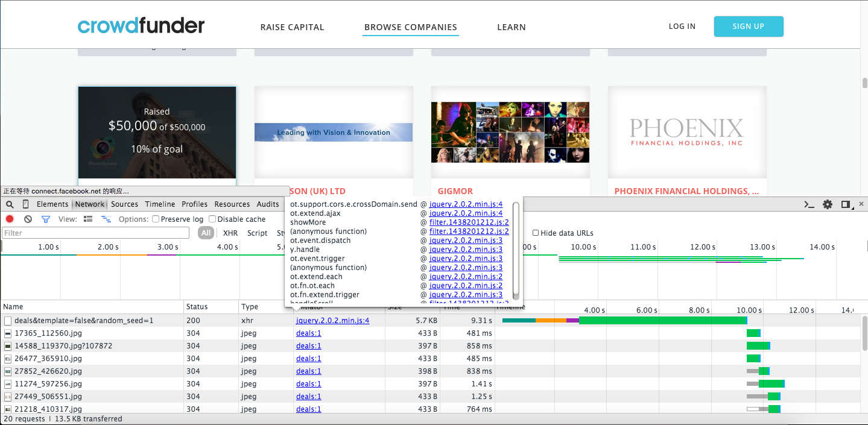Viewport: 868px width, 425px height.
Task: Click the Sign Up button
Action: pyautogui.click(x=749, y=27)
